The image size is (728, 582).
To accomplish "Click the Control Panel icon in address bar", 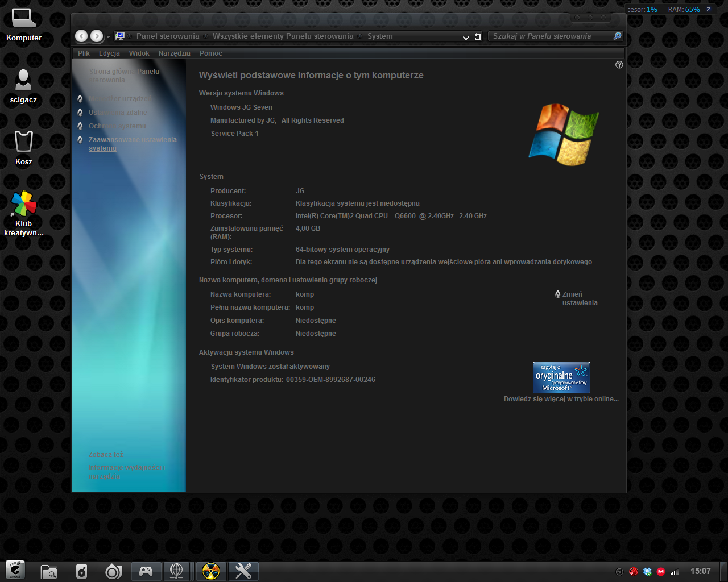I will (120, 36).
